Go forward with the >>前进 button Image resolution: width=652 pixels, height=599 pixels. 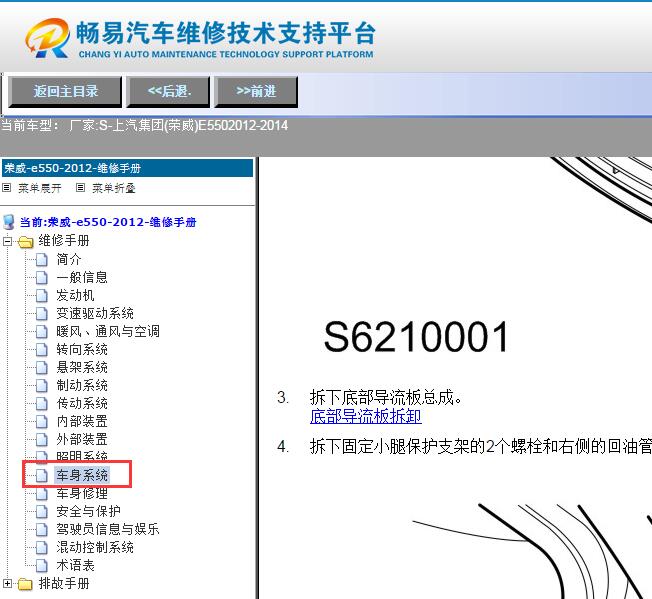tap(256, 91)
